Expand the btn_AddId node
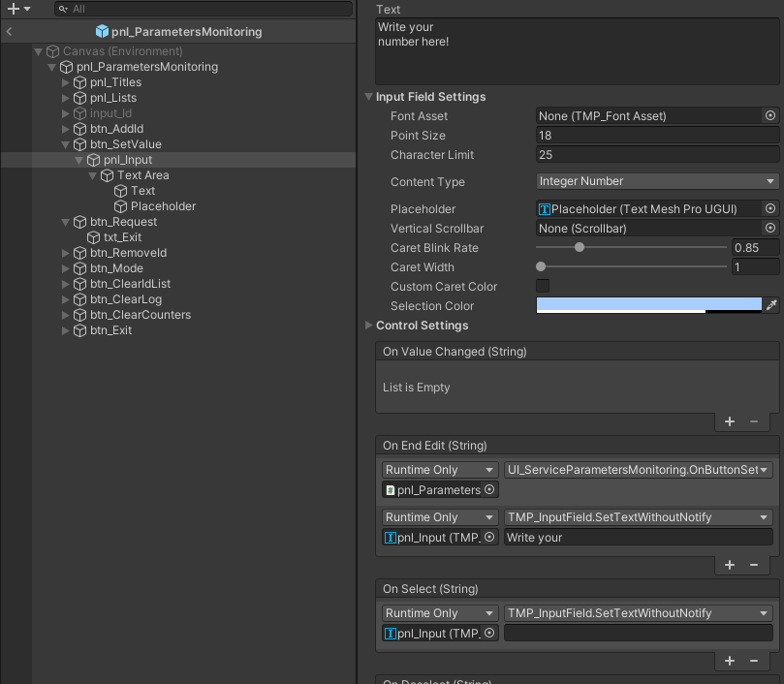The width and height of the screenshot is (784, 684). 65,129
